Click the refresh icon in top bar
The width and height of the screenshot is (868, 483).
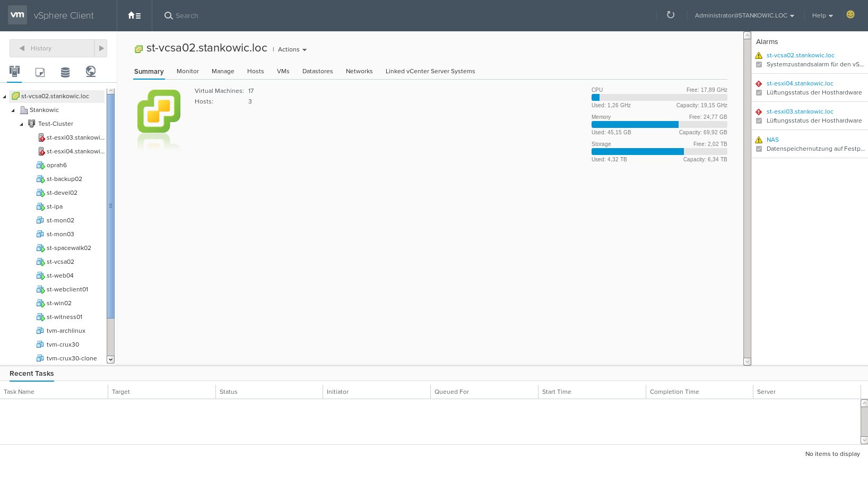point(671,15)
